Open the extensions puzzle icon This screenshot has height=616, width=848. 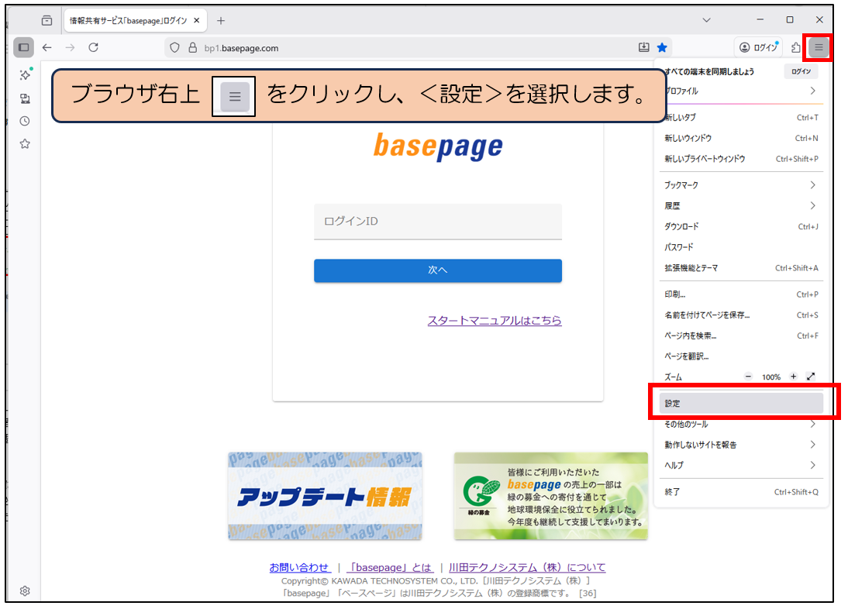(796, 48)
